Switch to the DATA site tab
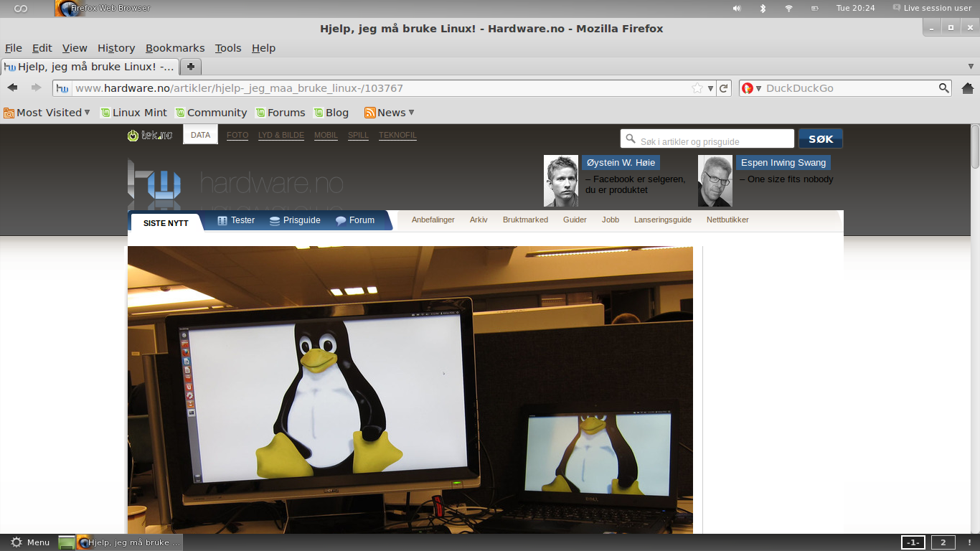Viewport: 980px width, 551px height. tap(201, 135)
